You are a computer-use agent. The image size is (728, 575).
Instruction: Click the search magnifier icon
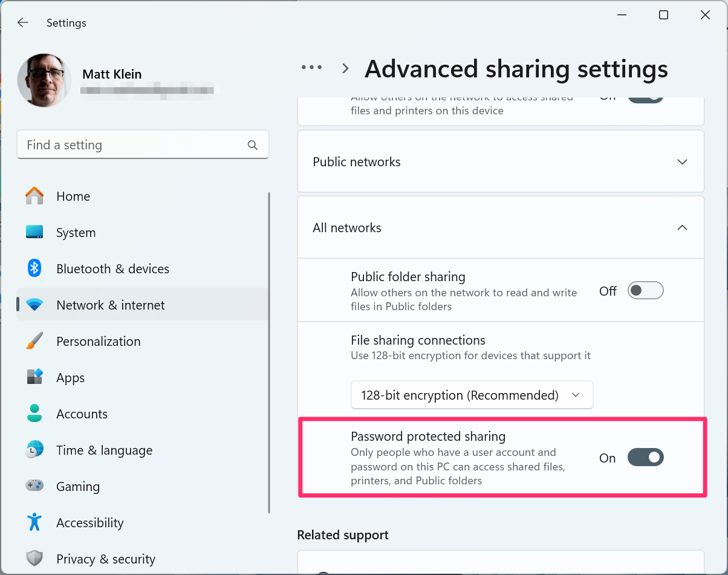pyautogui.click(x=253, y=145)
